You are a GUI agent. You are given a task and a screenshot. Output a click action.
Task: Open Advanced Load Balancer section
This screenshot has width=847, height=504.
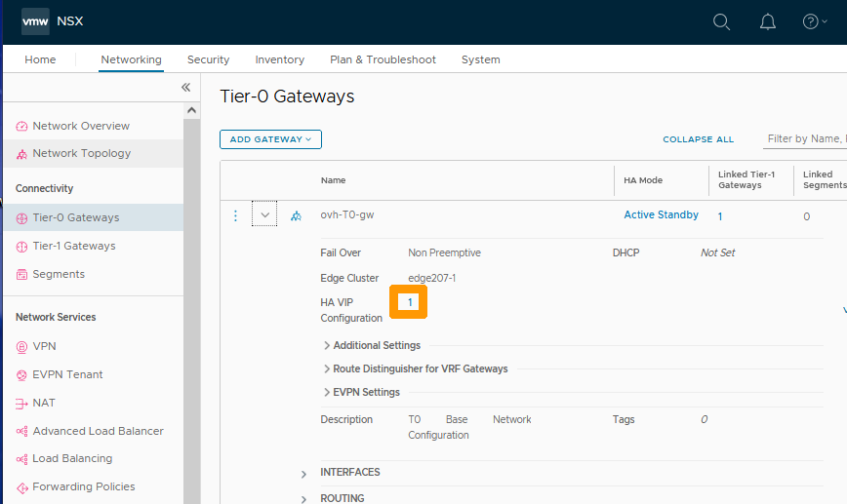coord(98,431)
